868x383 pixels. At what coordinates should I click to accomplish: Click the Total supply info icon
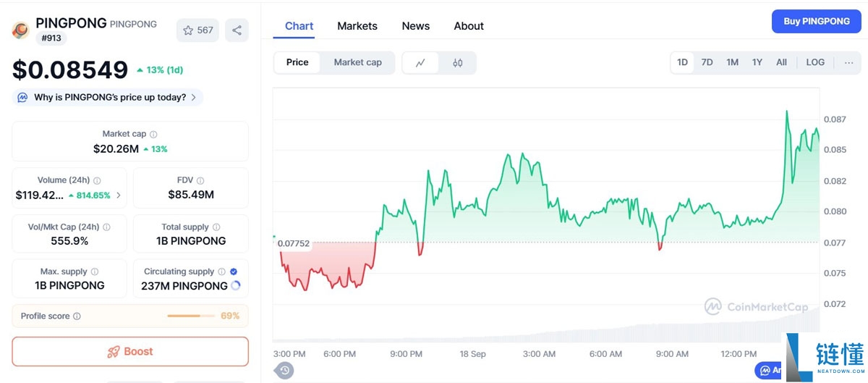click(216, 227)
